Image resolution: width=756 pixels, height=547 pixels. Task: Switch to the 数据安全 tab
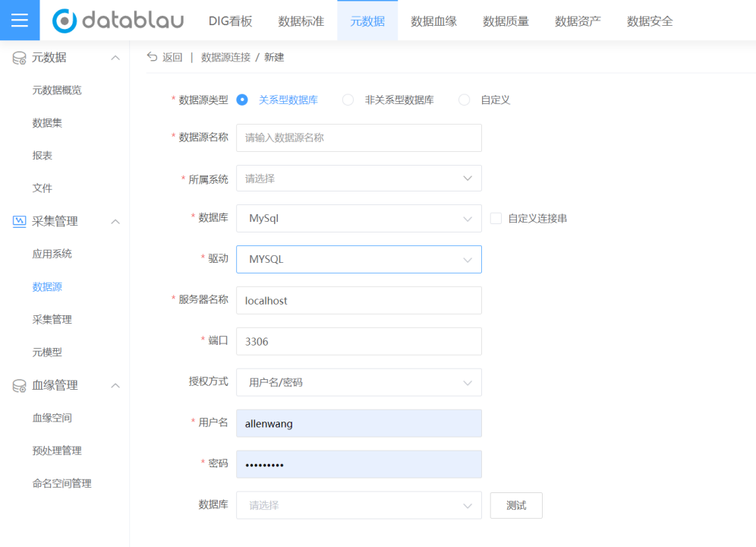click(x=650, y=21)
